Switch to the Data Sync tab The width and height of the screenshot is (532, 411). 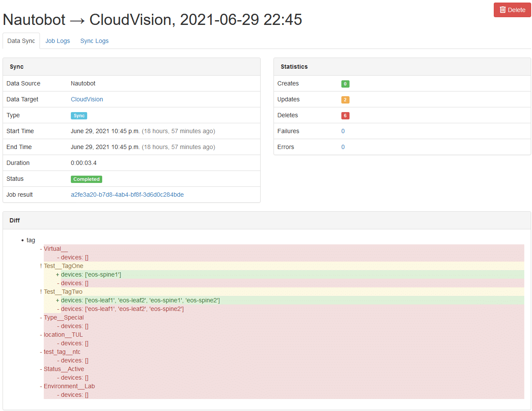pos(21,41)
